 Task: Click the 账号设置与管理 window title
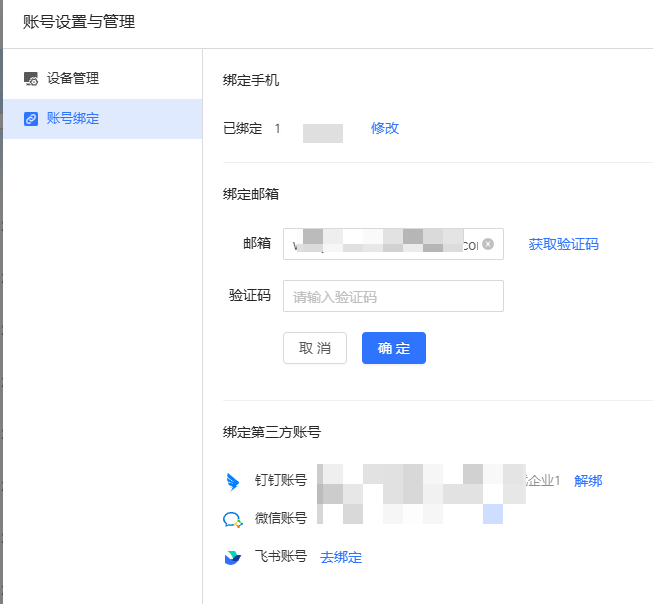pos(79,22)
